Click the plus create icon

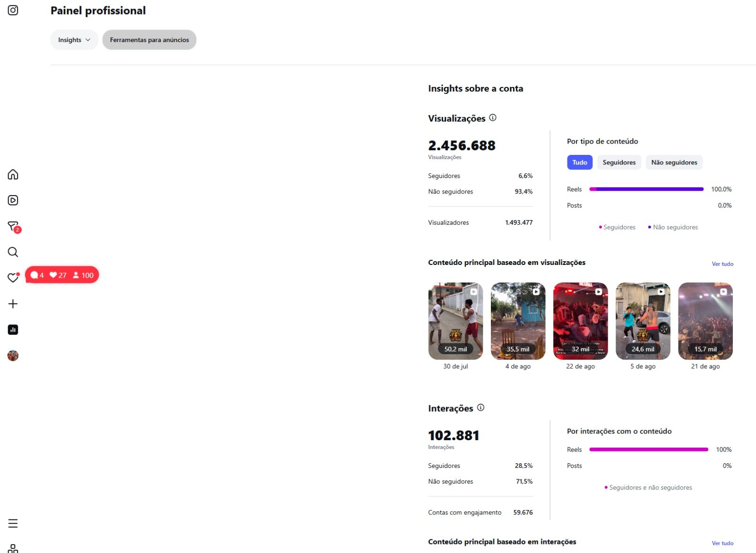click(13, 304)
